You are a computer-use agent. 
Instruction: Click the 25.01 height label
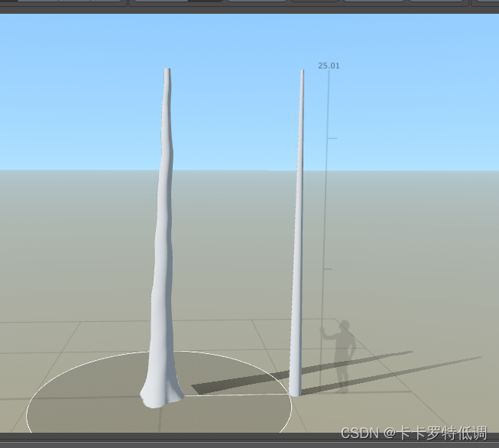point(329,66)
